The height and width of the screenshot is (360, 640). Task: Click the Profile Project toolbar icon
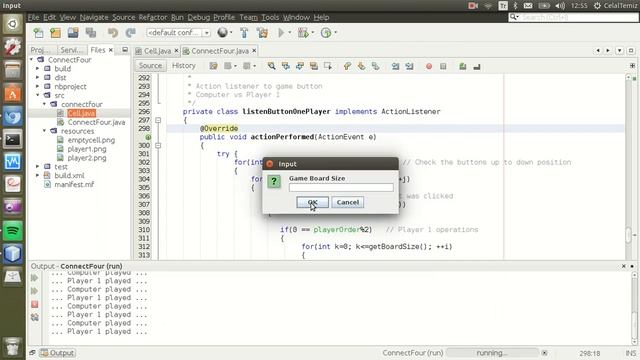click(326, 33)
